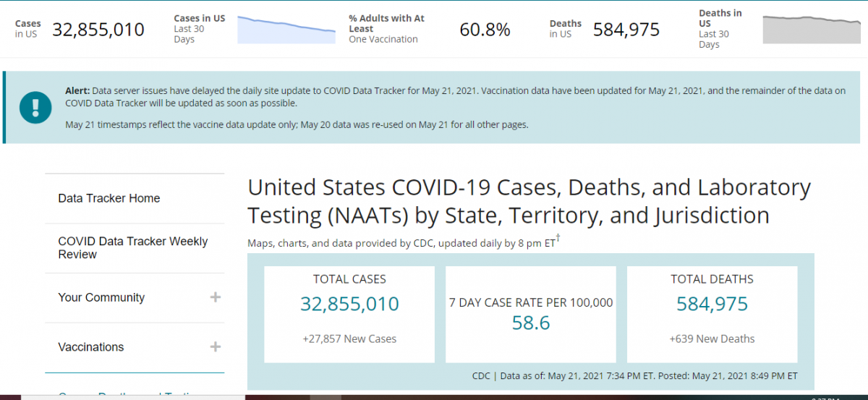Click the TOTAL CASES card

[349, 312]
